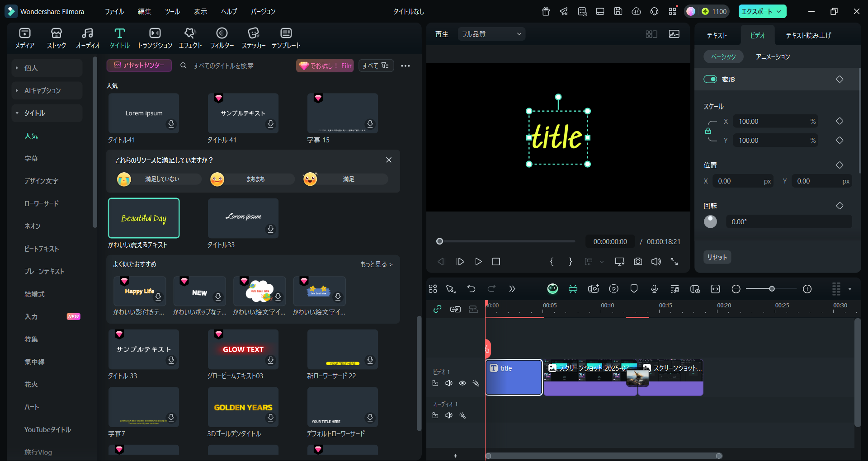The width and height of the screenshot is (868, 461).
Task: Open the Export (エクスポート) dropdown arrow
Action: pos(779,11)
